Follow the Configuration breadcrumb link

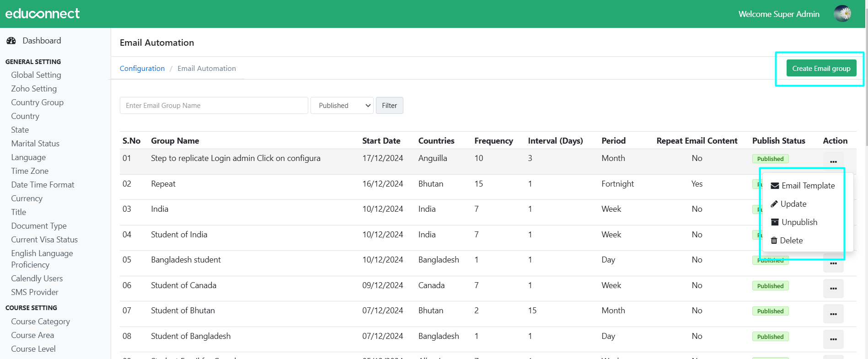pos(142,69)
